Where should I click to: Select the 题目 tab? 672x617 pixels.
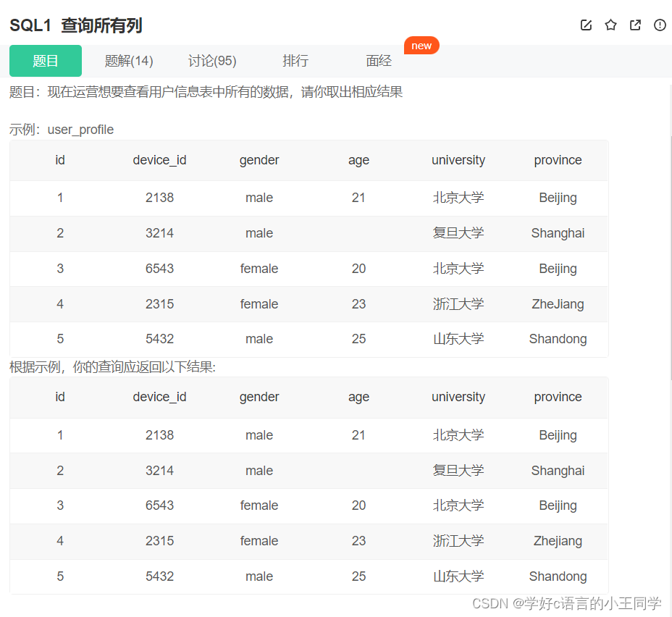pyautogui.click(x=46, y=61)
